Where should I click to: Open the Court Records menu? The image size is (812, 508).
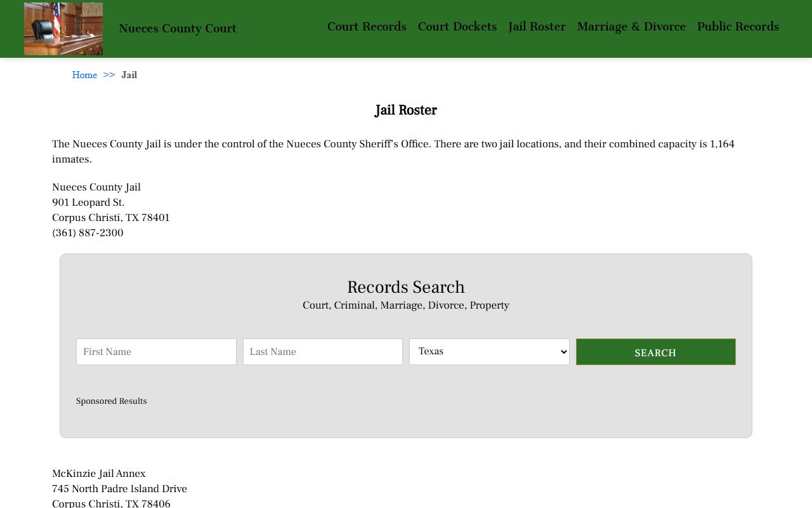point(367,27)
